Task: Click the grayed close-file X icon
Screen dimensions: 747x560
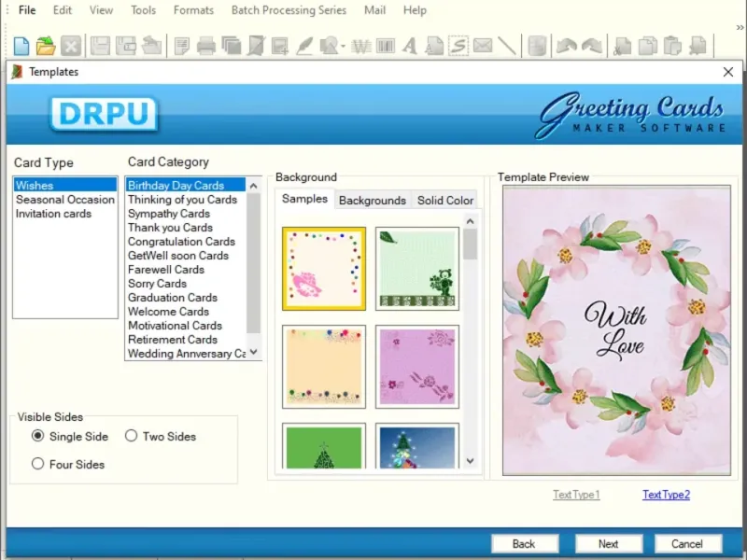Action: pos(71,46)
